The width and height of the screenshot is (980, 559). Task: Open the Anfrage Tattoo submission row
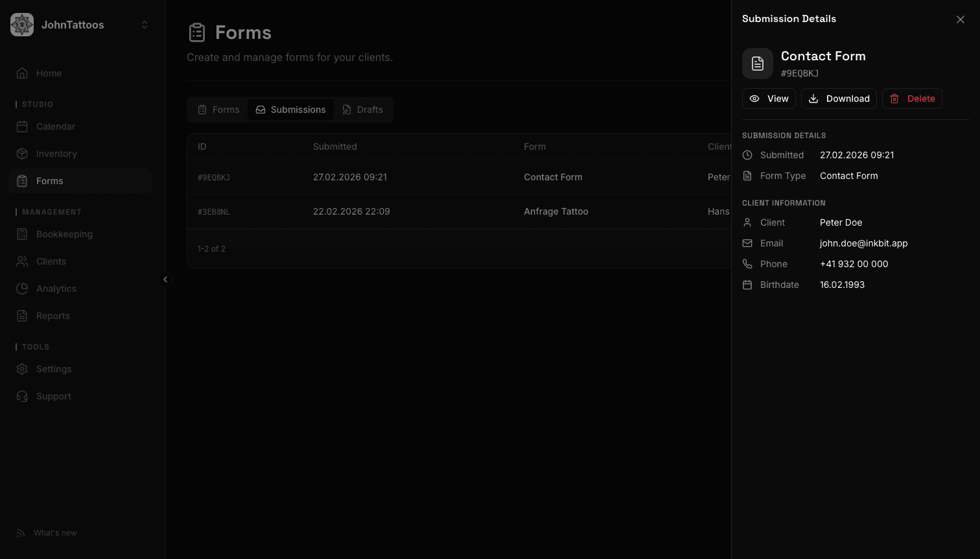click(x=454, y=211)
